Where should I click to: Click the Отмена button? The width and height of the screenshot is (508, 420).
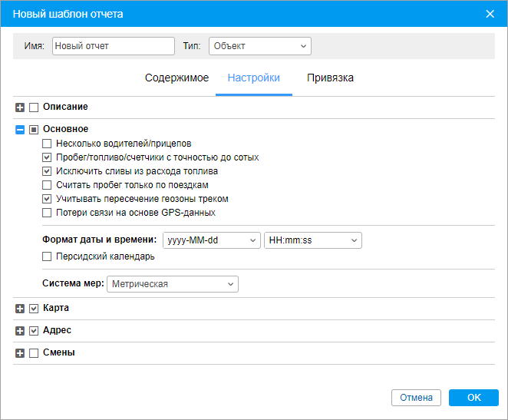416,398
